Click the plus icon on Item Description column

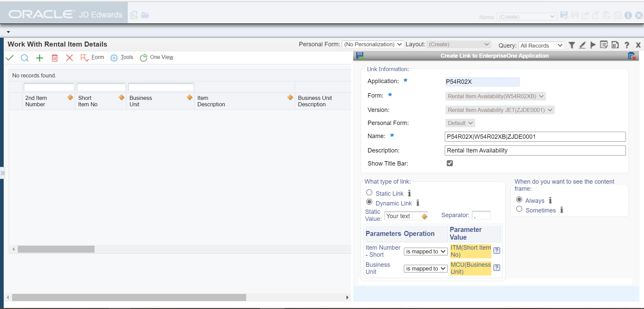point(290,97)
